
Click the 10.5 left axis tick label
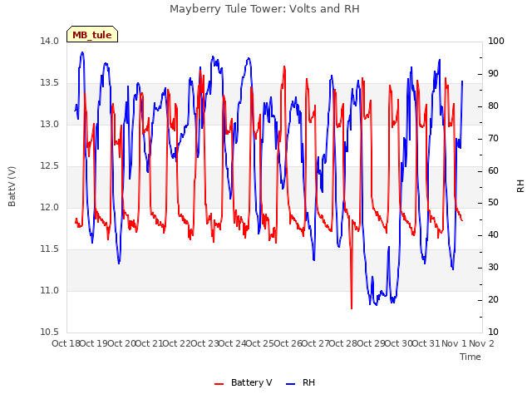pos(50,332)
